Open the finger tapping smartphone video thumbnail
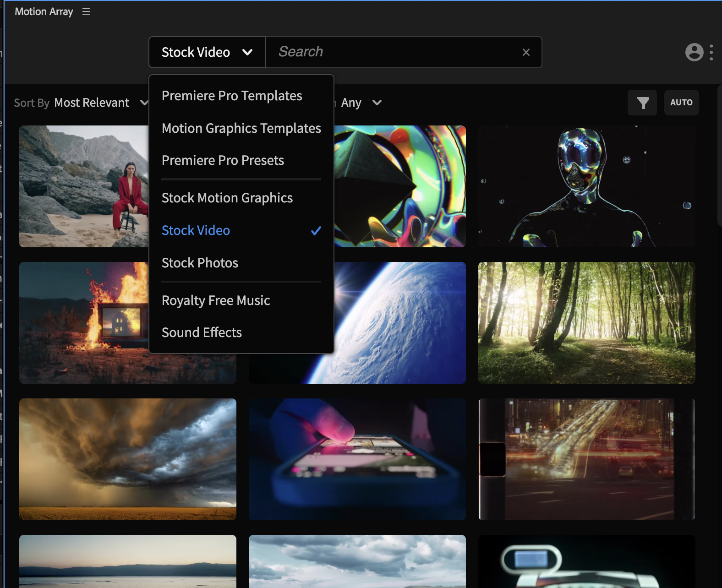The image size is (722, 588). tap(357, 459)
